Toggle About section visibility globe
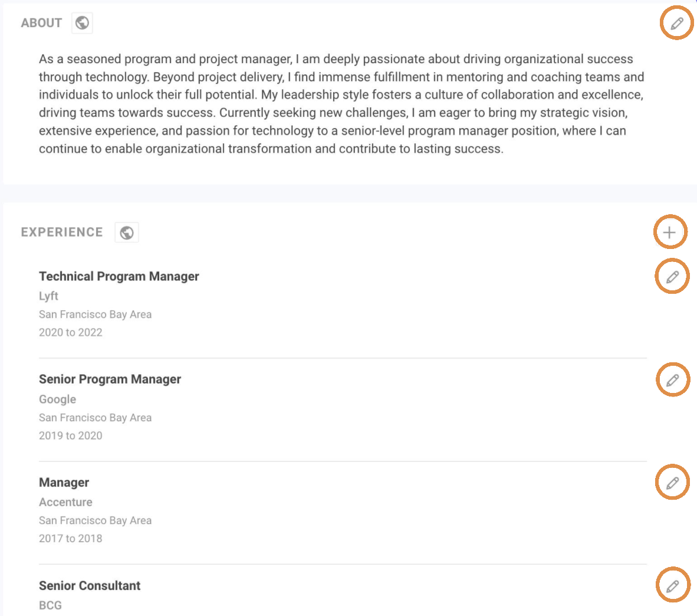 tap(83, 23)
